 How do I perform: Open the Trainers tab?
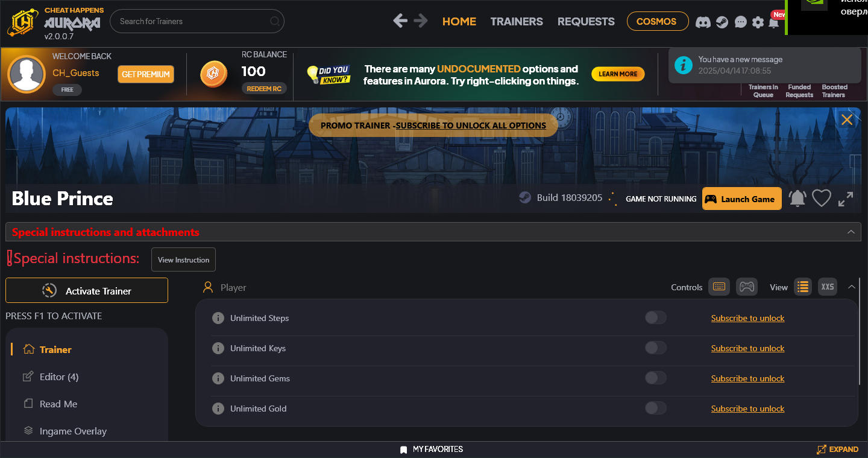(517, 22)
